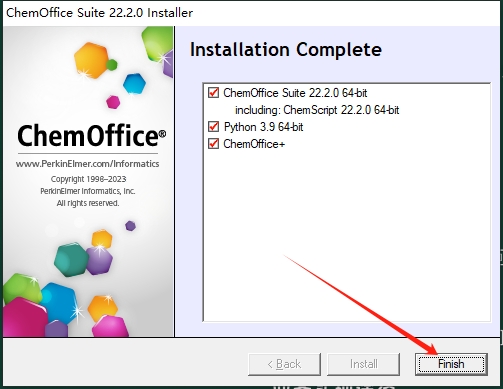The image size is (503, 389).
Task: Click the teal hexagon in the banner
Action: tap(71, 260)
